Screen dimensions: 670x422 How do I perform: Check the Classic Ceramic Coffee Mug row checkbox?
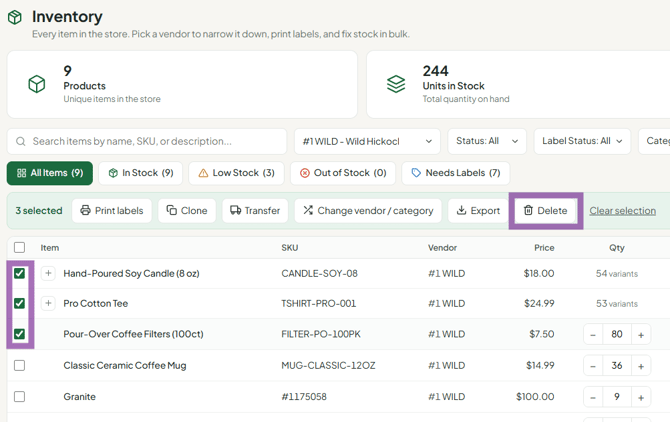[19, 366]
